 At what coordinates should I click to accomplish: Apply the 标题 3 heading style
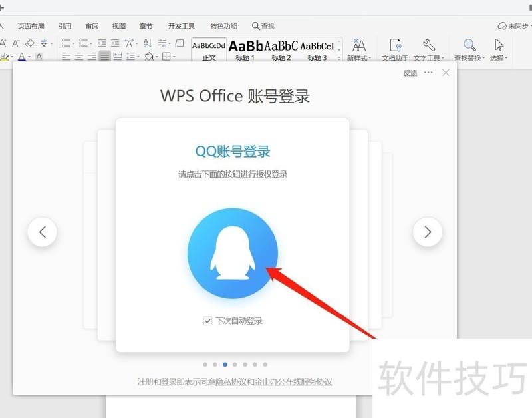[317, 49]
